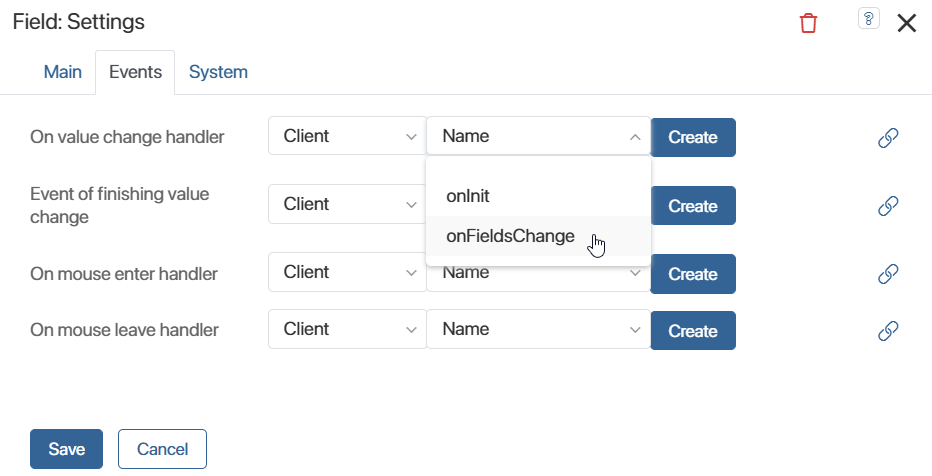
Task: Click link icon for mouse leave handler
Action: point(888,330)
